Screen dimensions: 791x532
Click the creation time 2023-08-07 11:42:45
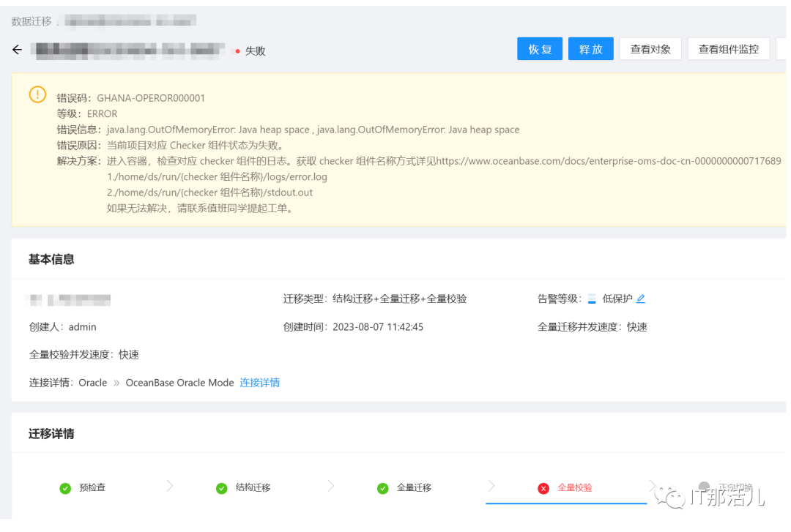tap(378, 327)
